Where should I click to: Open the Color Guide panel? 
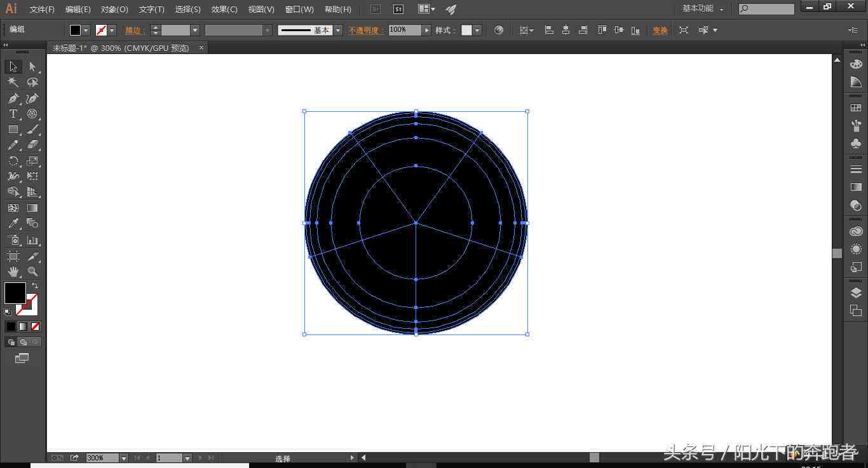[856, 82]
